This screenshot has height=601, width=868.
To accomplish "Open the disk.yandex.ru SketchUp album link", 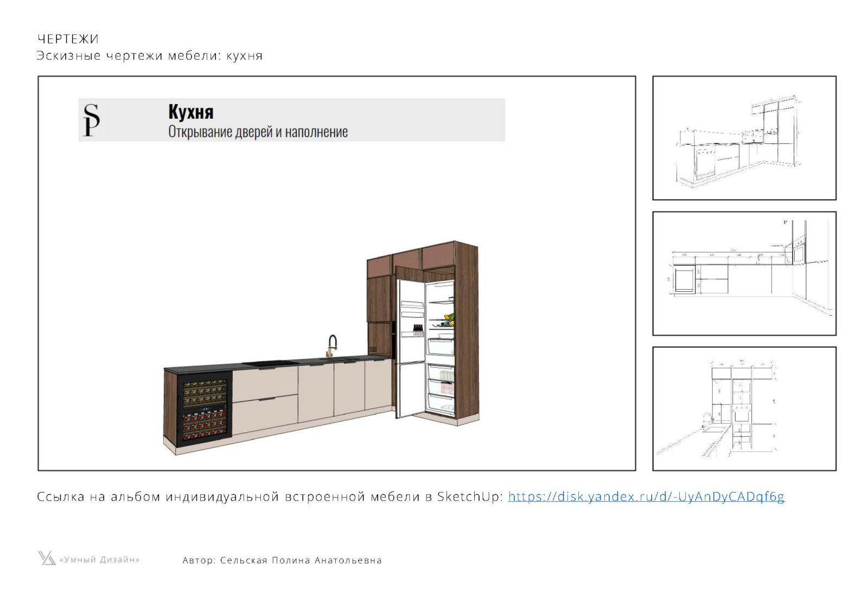I will click(x=646, y=496).
